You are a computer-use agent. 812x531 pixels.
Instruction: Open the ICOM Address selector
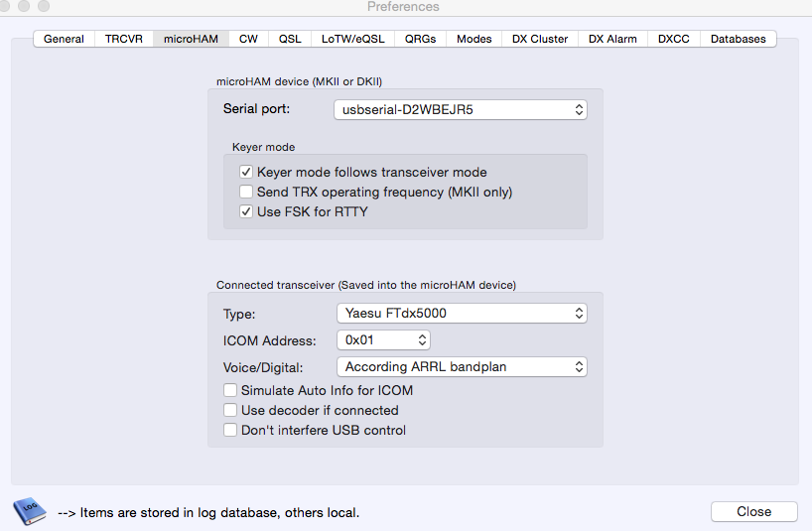click(x=383, y=340)
